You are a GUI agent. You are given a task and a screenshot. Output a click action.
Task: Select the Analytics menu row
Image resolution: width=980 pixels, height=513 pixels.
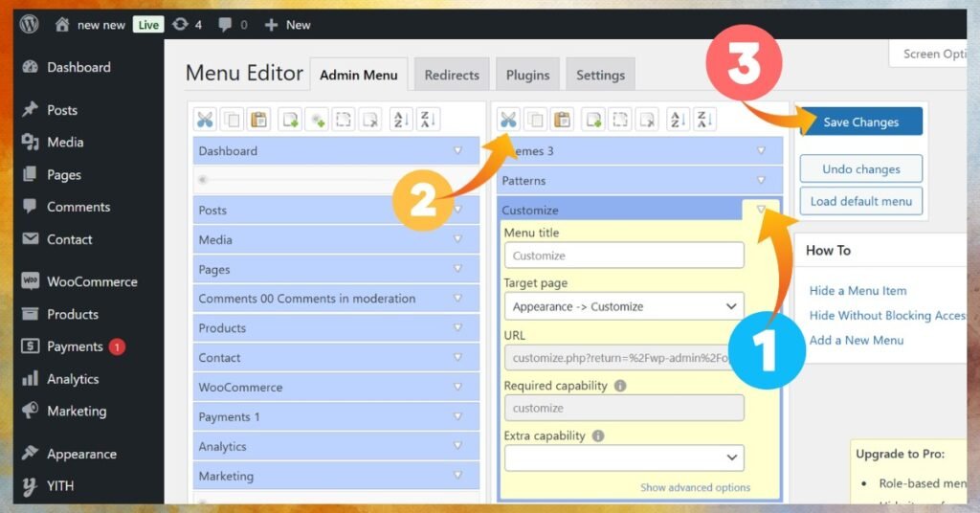[336, 446]
